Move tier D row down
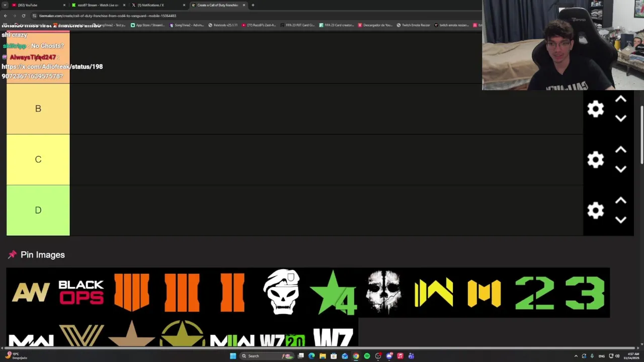The height and width of the screenshot is (362, 644). (x=621, y=220)
